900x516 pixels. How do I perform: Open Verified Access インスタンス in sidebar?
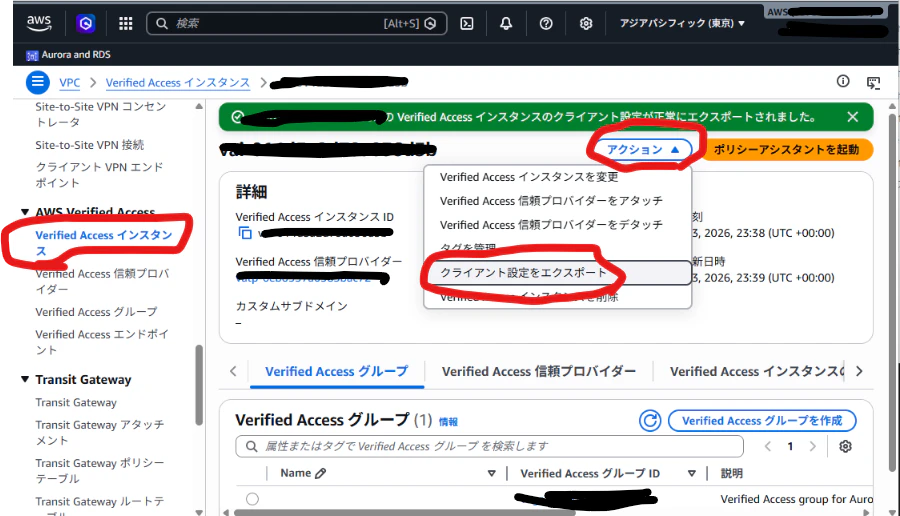tap(104, 243)
